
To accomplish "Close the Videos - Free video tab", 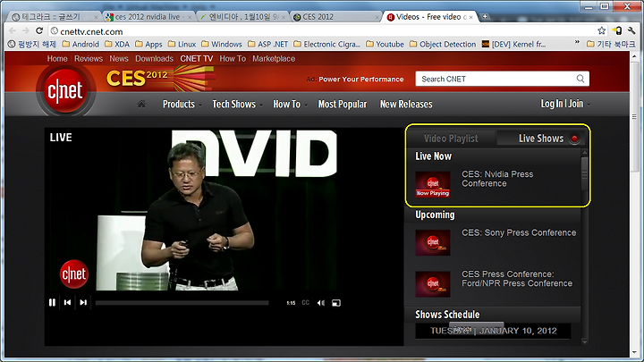I will point(471,17).
